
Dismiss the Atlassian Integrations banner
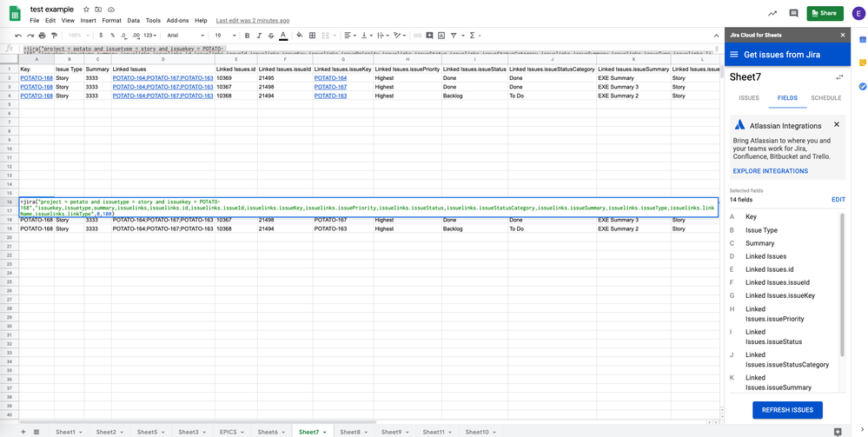[837, 124]
